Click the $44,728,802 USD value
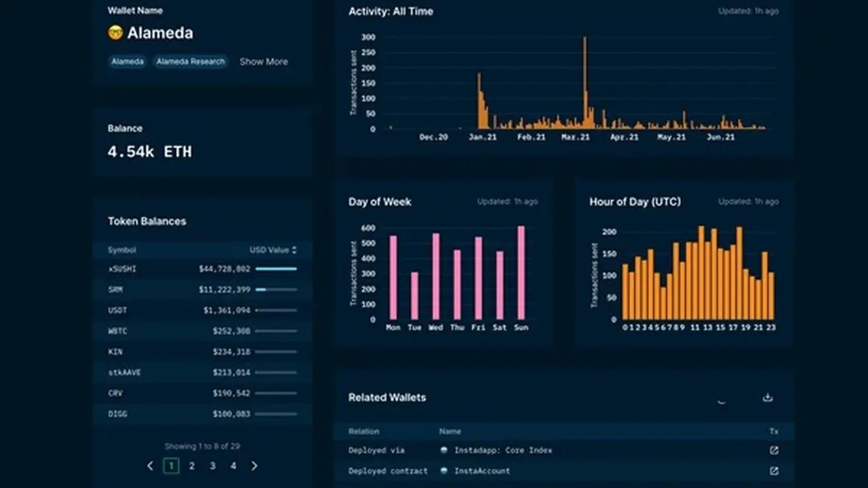The width and height of the screenshot is (868, 488). (x=225, y=269)
